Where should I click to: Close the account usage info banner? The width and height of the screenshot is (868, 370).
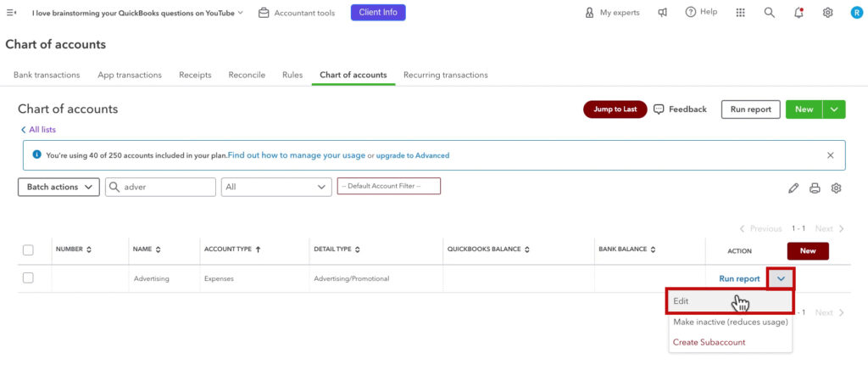tap(831, 155)
